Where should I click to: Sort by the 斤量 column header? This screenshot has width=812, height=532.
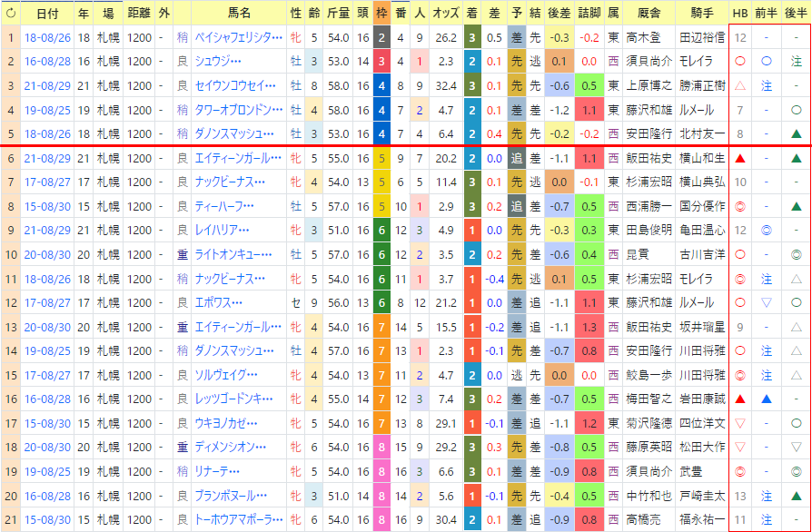click(x=338, y=14)
